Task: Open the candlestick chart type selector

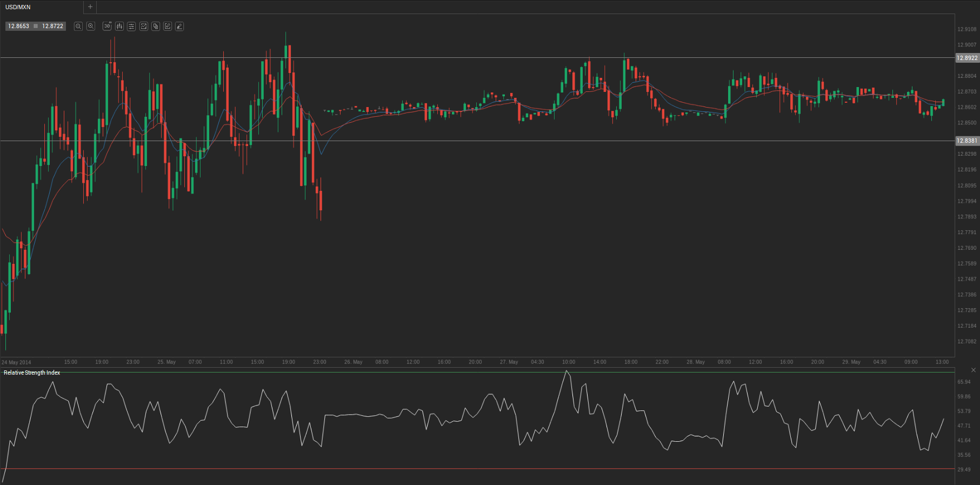Action: coord(119,26)
